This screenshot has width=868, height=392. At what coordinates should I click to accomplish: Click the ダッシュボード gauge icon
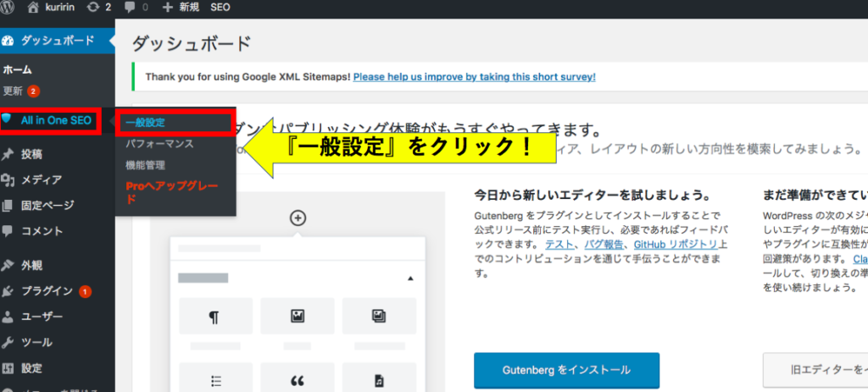(x=7, y=41)
